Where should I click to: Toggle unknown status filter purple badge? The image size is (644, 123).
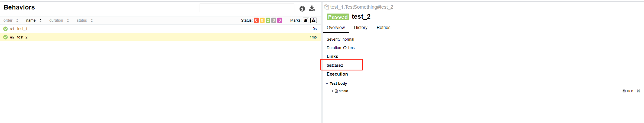tap(280, 20)
